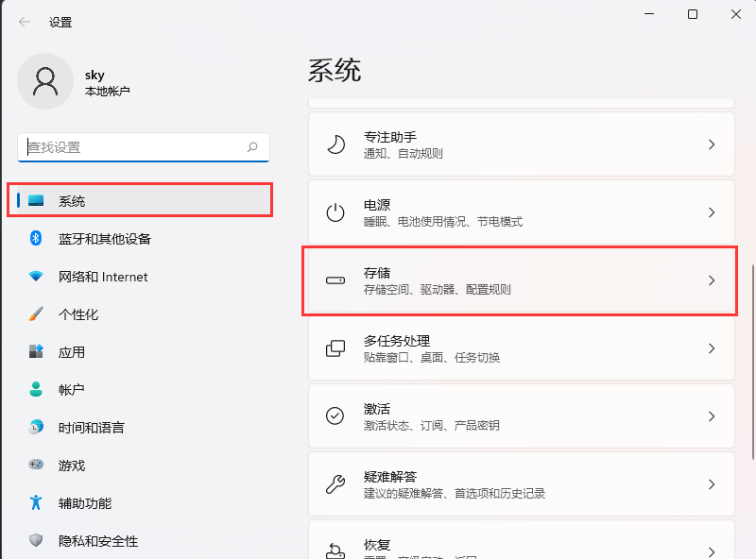This screenshot has width=756, height=559.
Task: Click the 电源 battery icon on System page
Action: 335,212
